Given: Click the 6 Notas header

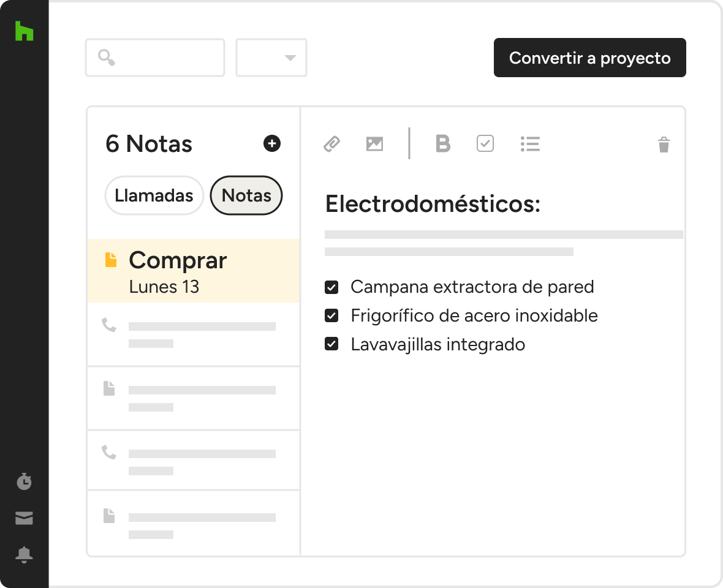Looking at the screenshot, I should 148,144.
